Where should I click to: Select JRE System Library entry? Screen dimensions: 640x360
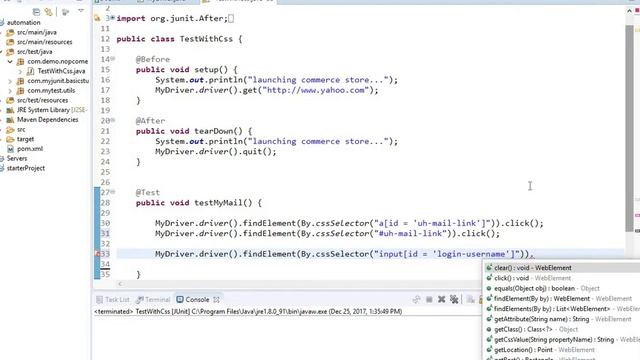pyautogui.click(x=51, y=110)
